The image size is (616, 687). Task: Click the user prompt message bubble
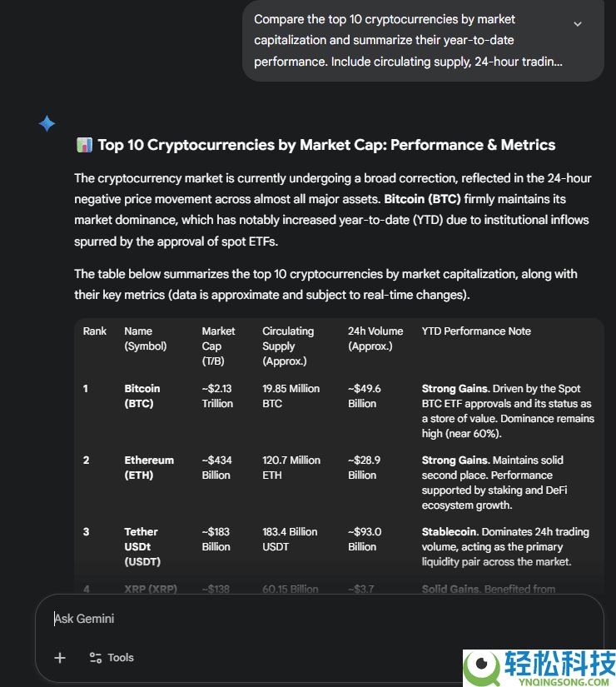[423, 40]
